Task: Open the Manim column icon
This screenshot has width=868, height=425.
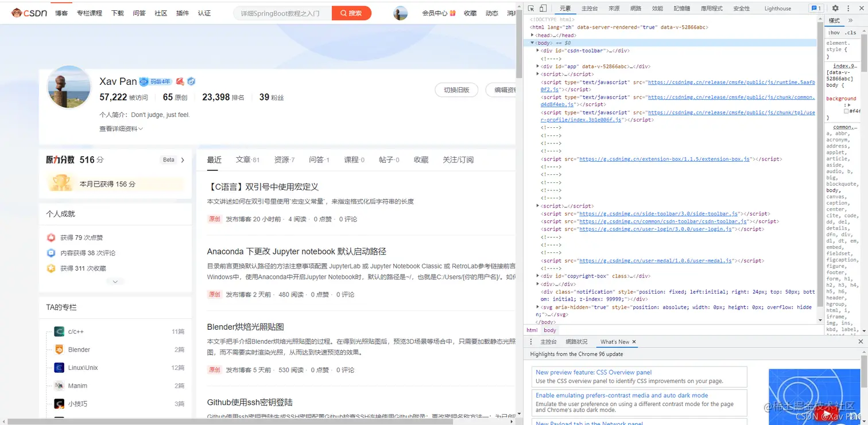Action: coord(59,386)
